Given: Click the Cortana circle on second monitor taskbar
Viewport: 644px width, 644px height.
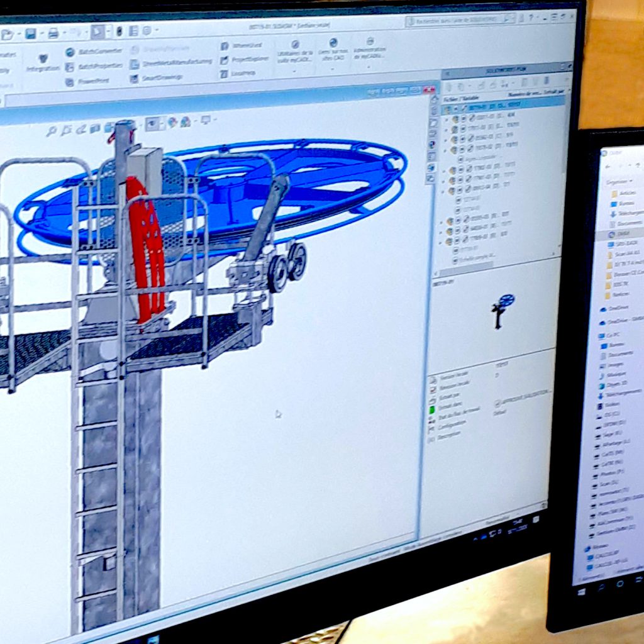Looking at the screenshot, I should (x=621, y=584).
